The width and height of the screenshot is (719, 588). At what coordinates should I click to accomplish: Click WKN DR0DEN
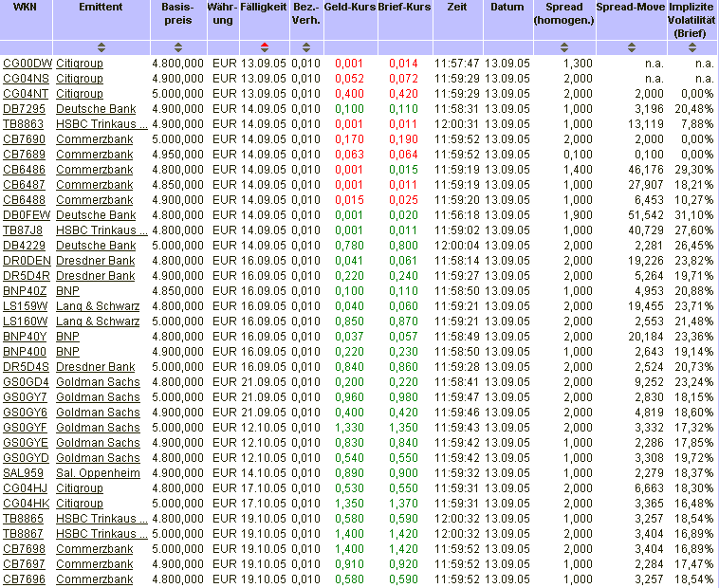point(28,260)
